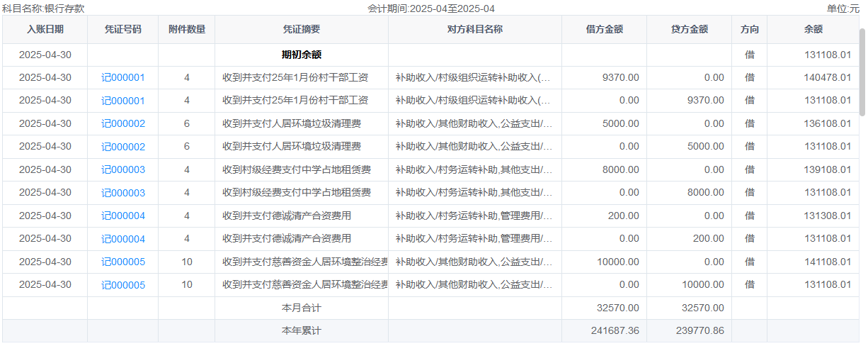Open voucher 记000005 on the 141108.01 balance row
Image resolution: width=868 pixels, height=346 pixels.
point(123,262)
